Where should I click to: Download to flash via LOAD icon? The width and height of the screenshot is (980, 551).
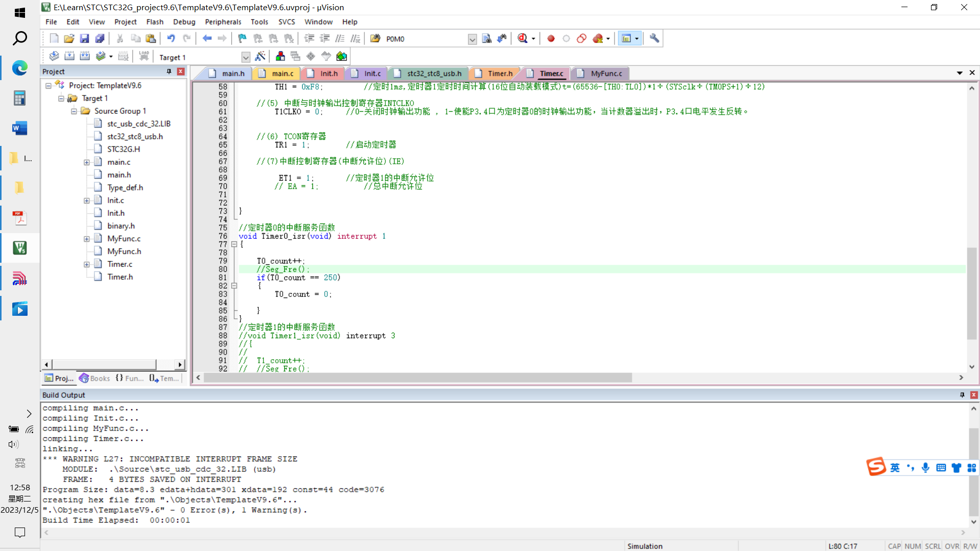pyautogui.click(x=144, y=56)
